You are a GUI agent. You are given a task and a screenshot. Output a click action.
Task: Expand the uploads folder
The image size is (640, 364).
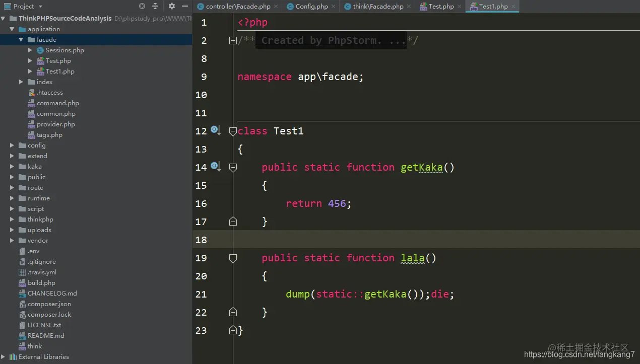point(12,230)
